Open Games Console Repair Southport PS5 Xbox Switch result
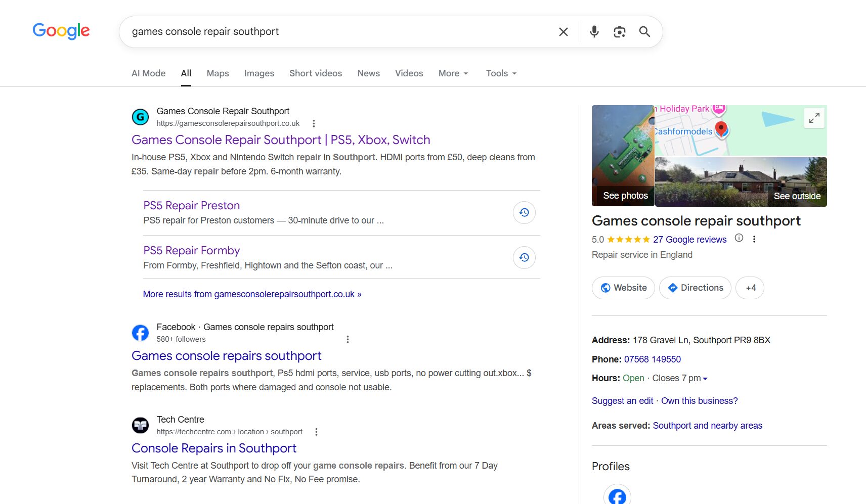866x504 pixels. point(281,140)
